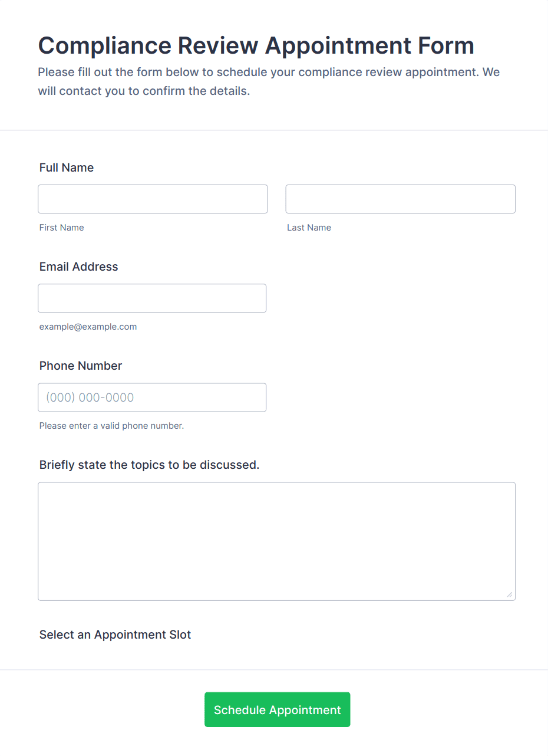
Task: Click the First Name input field
Action: 153,199
